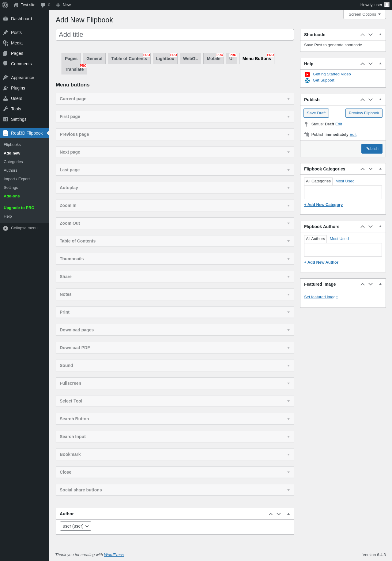Click the WordPress logo in admin bar
The image size is (392, 561).
tap(5, 5)
